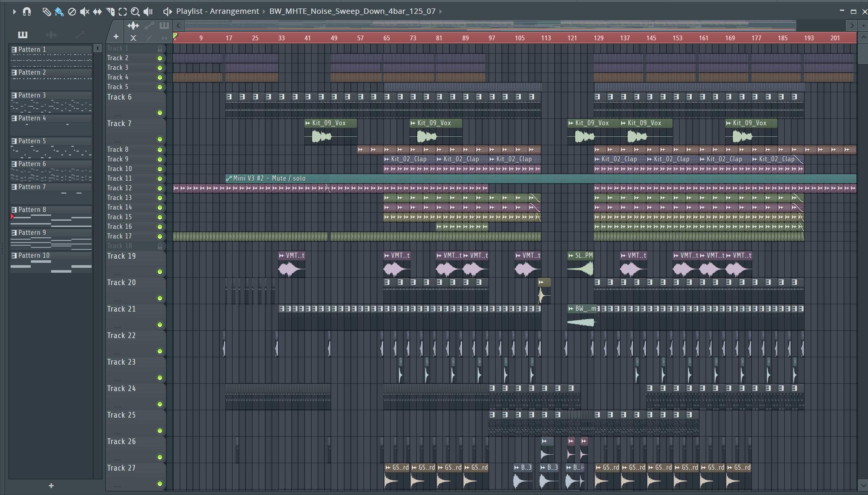Screen dimensions: 868x495
Task: Click bar 33 on the timeline ruler
Action: tap(281, 38)
